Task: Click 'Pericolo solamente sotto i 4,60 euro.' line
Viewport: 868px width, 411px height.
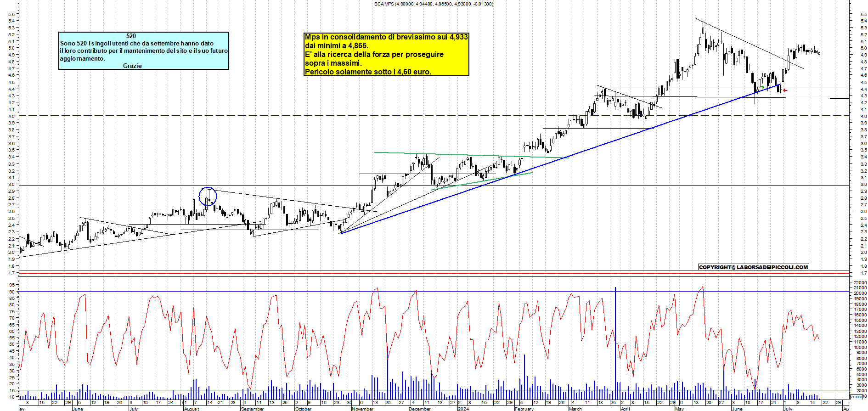Action: 368,72
